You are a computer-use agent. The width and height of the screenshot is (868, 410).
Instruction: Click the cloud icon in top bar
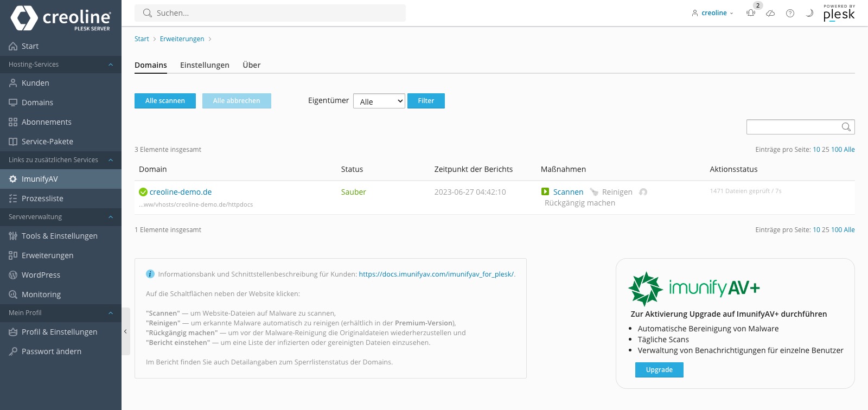pos(770,13)
